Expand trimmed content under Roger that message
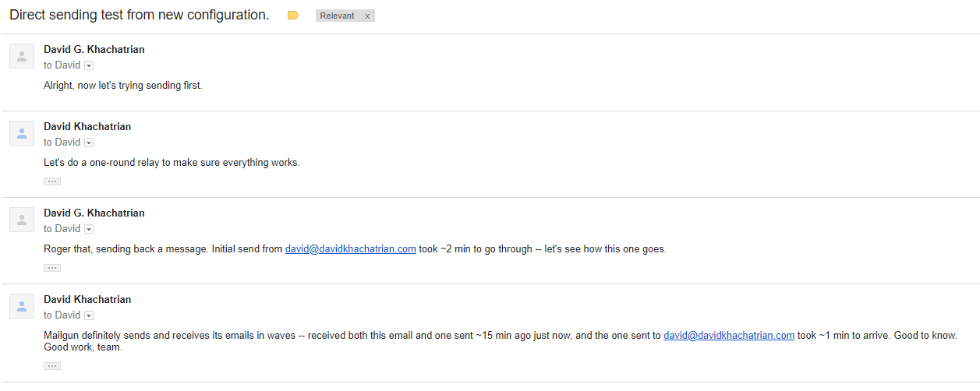Screen dimensions: 980x391 52,268
